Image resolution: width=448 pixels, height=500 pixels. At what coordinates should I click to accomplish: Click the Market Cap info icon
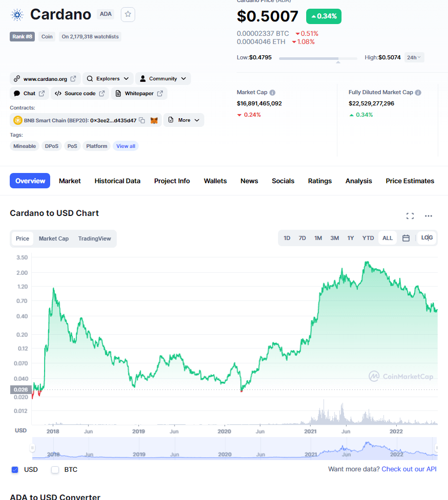(x=272, y=93)
